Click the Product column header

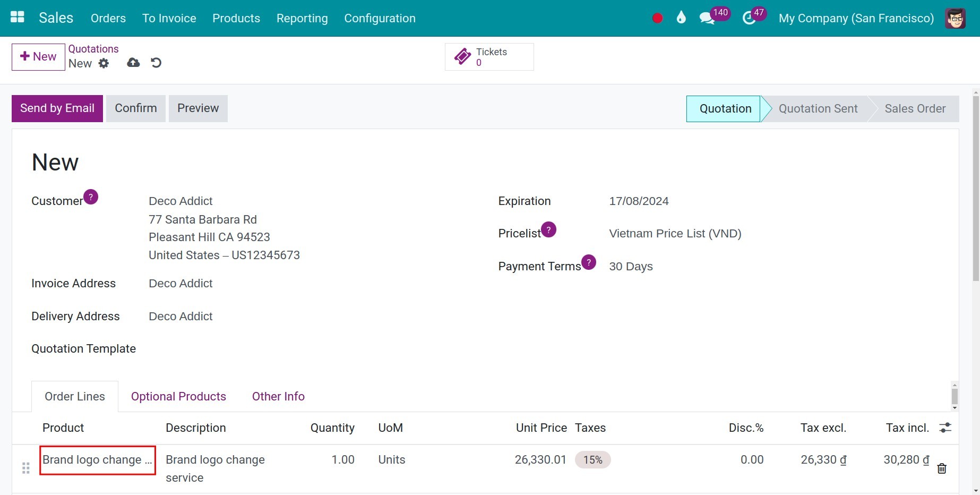63,428
